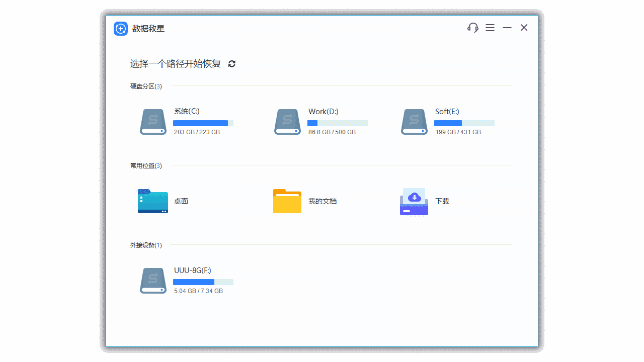Screen dimensions: 644x362
Task: Open the customer support headset icon
Action: (472, 28)
